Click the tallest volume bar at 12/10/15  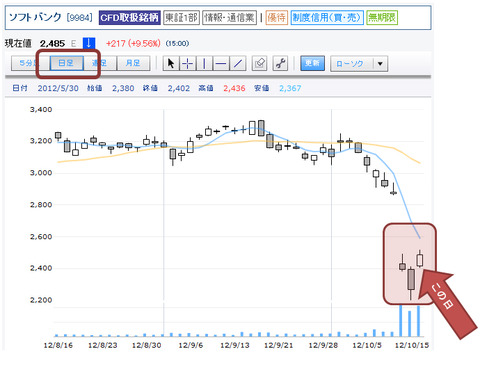click(401, 320)
